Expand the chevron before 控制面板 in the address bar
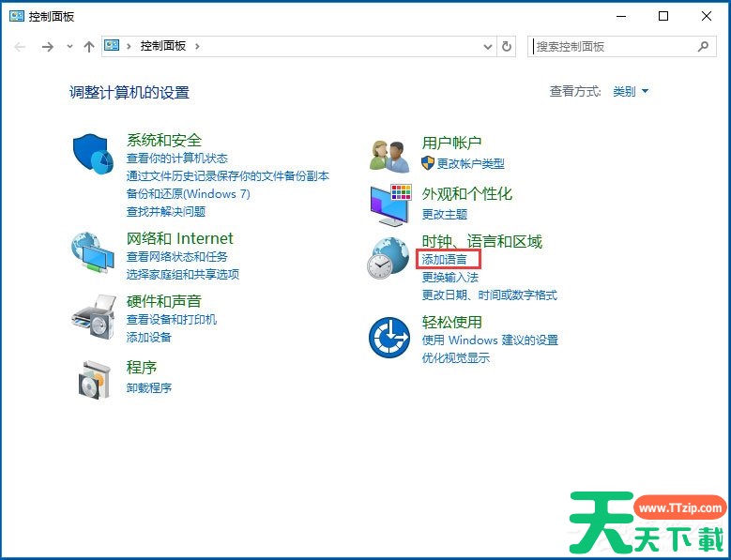This screenshot has height=560, width=731. (129, 46)
